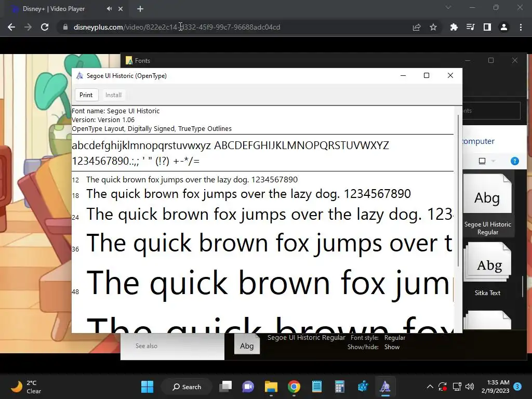Viewport: 532px width, 399px height.
Task: Toggle Chrome side panel icon
Action: pos(487,27)
